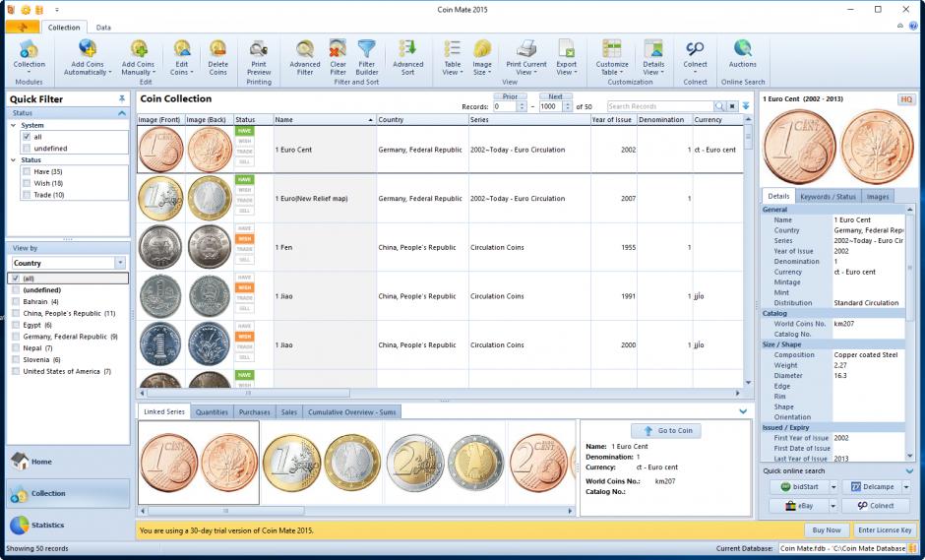Open the eBay dropdown arrow

click(x=833, y=506)
